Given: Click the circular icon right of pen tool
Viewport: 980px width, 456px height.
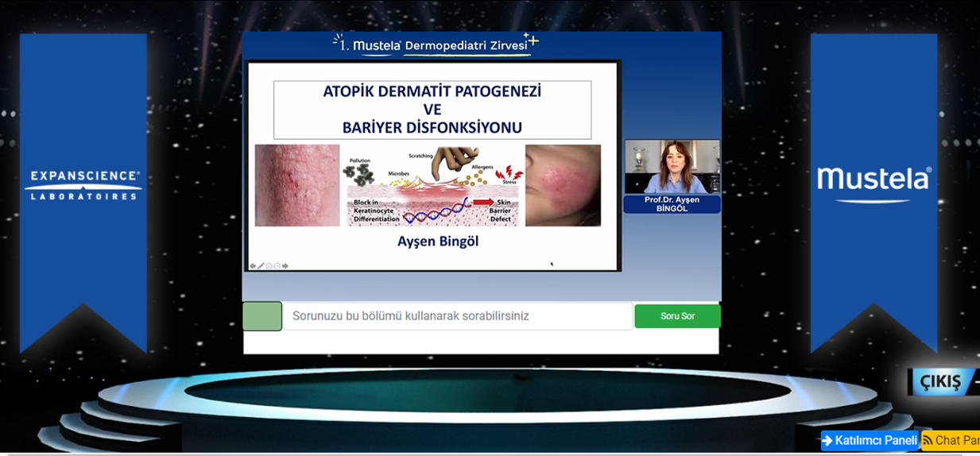Looking at the screenshot, I should click(x=269, y=266).
